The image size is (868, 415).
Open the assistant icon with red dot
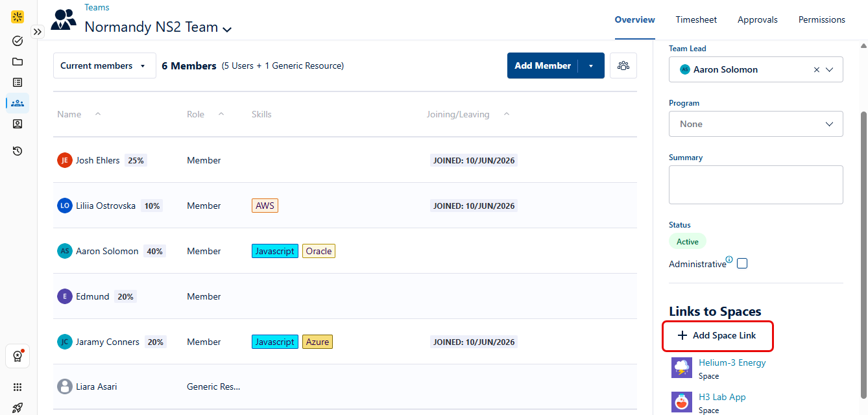[x=18, y=356]
